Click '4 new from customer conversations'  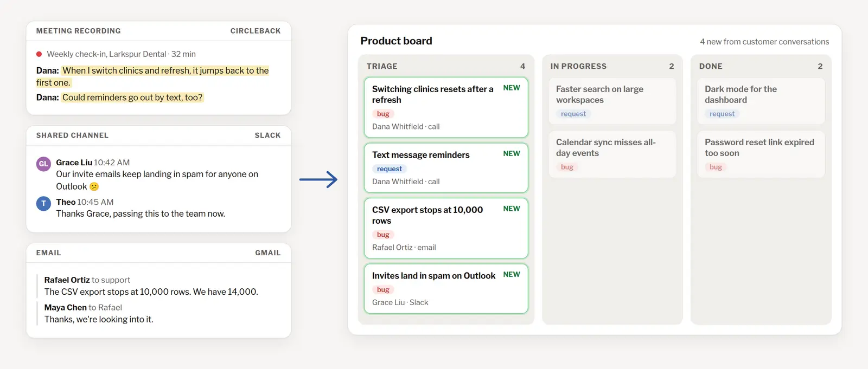click(764, 42)
